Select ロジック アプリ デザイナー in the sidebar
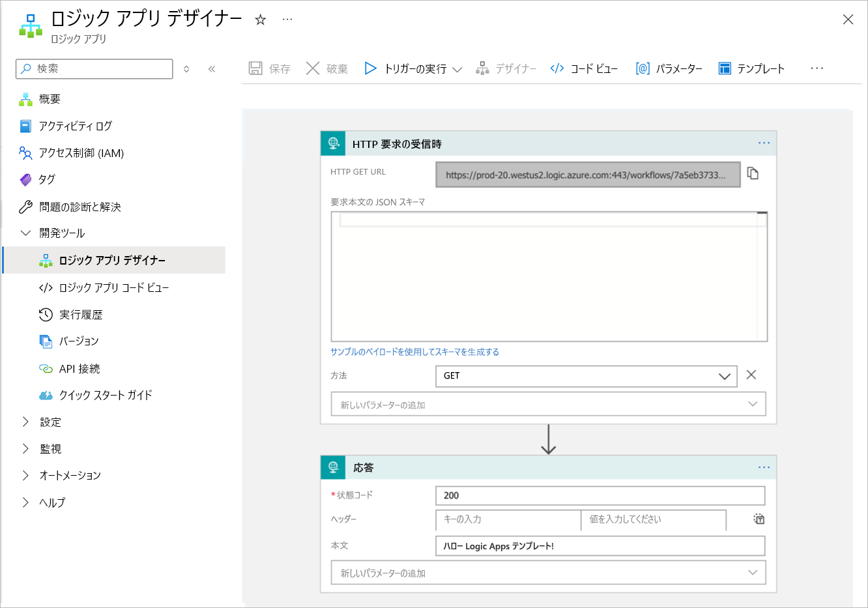The width and height of the screenshot is (868, 608). 114,260
